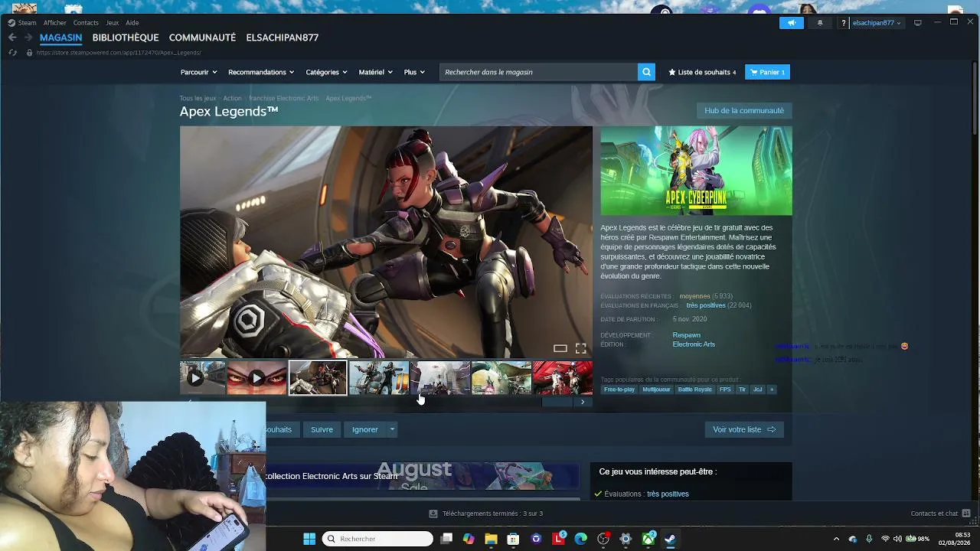Screen dimensions: 980x551
Task: Select the Free-to-play tag
Action: [619, 390]
